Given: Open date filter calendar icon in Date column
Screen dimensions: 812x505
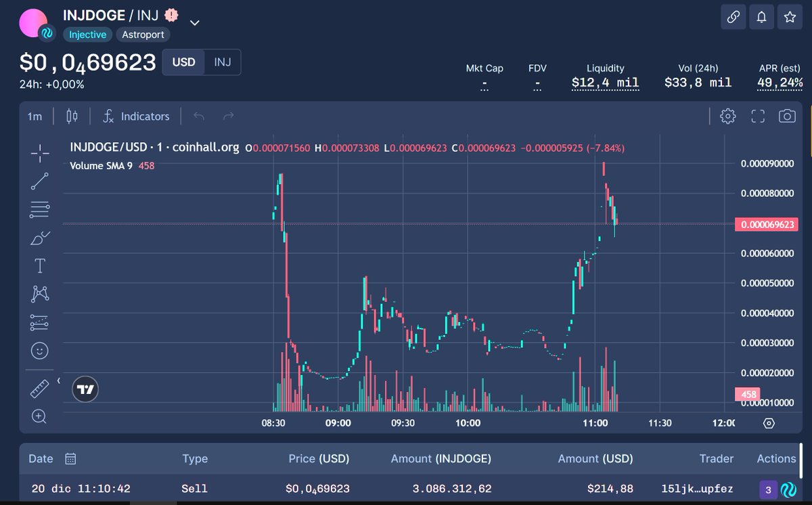Looking at the screenshot, I should click(70, 459).
